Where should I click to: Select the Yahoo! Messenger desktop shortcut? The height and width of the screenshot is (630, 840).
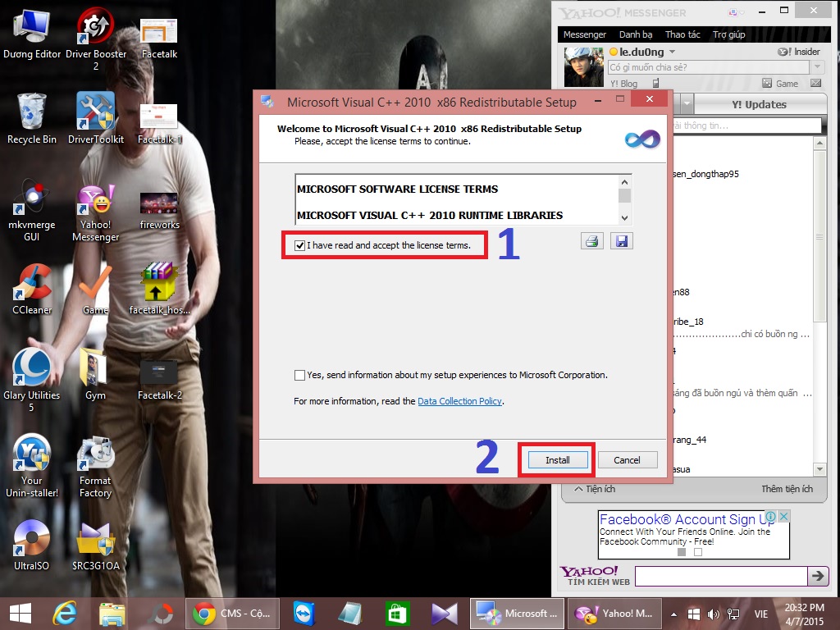click(x=96, y=212)
